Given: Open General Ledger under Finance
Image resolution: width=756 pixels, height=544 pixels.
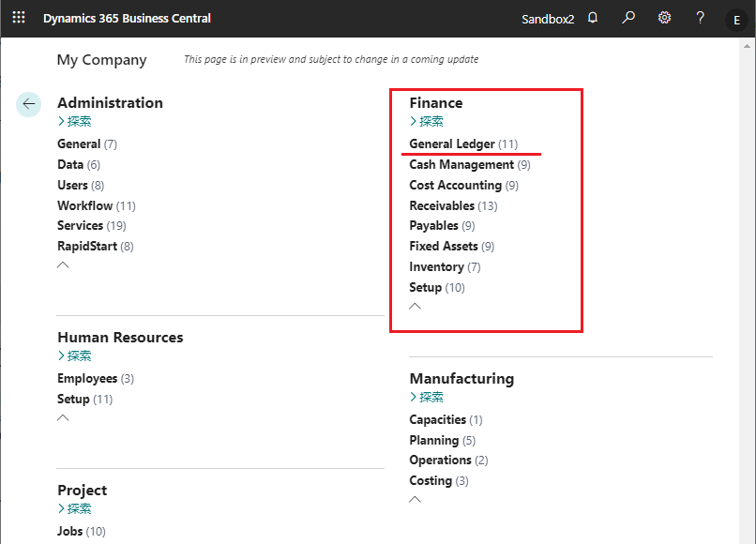Looking at the screenshot, I should tap(463, 144).
